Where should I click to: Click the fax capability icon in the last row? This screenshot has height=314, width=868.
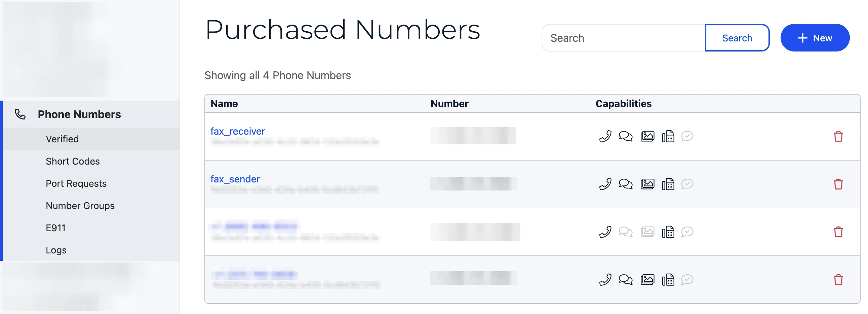(x=669, y=279)
